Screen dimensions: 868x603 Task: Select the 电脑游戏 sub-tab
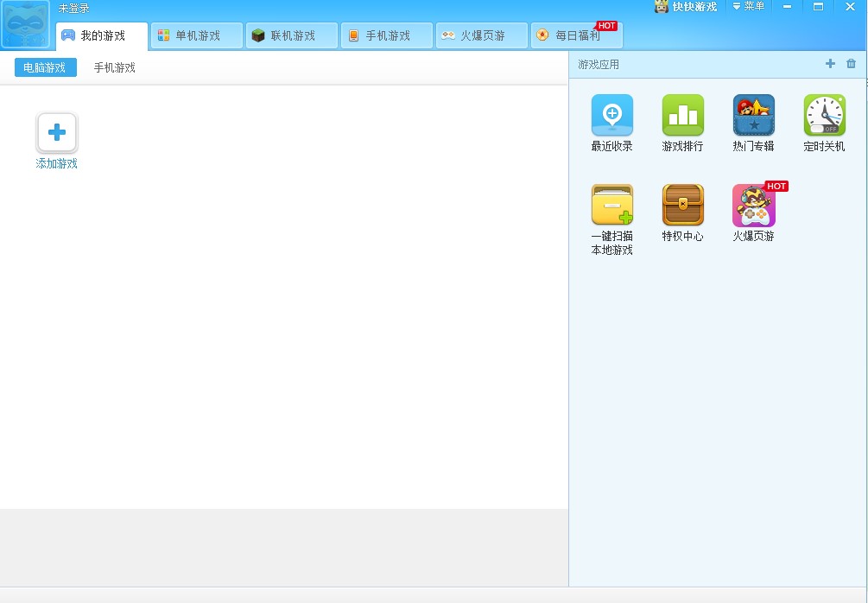click(46, 67)
